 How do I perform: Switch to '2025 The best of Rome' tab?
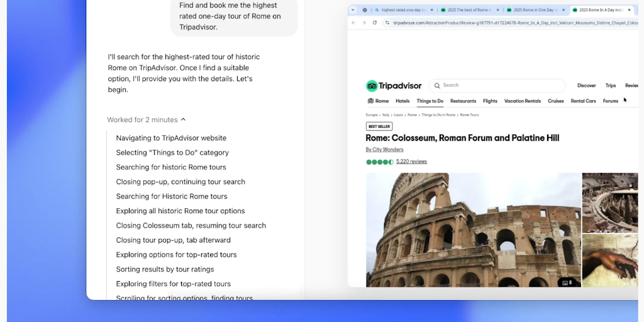(x=470, y=10)
